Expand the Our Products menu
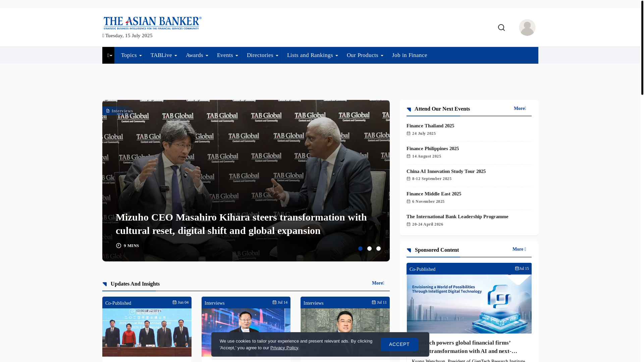The height and width of the screenshot is (362, 644). point(365,55)
